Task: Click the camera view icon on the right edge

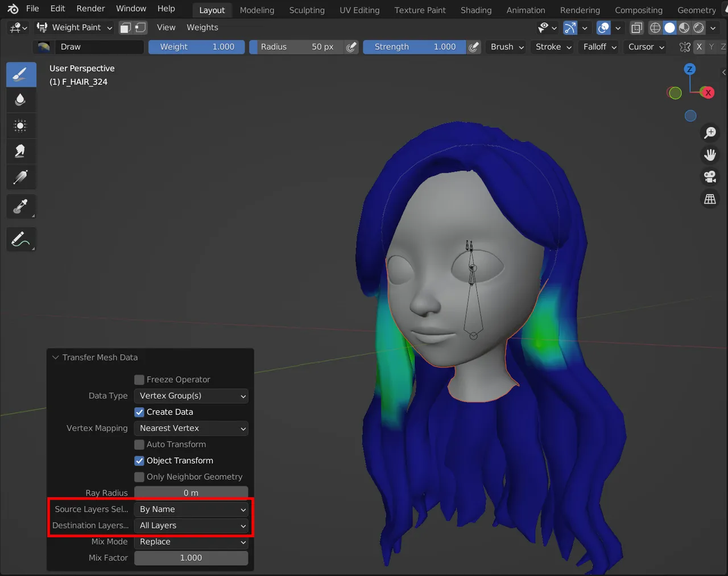Action: [x=710, y=176]
